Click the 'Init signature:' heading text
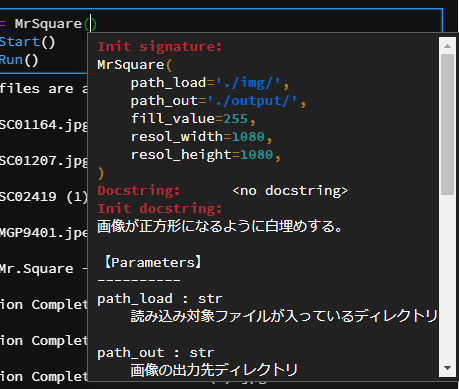 click(160, 47)
